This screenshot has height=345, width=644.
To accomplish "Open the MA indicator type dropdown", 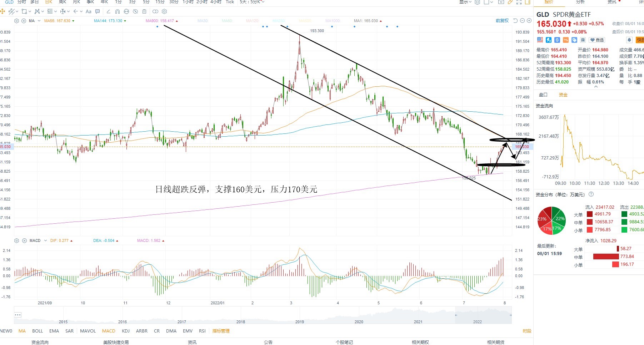I will pos(39,21).
